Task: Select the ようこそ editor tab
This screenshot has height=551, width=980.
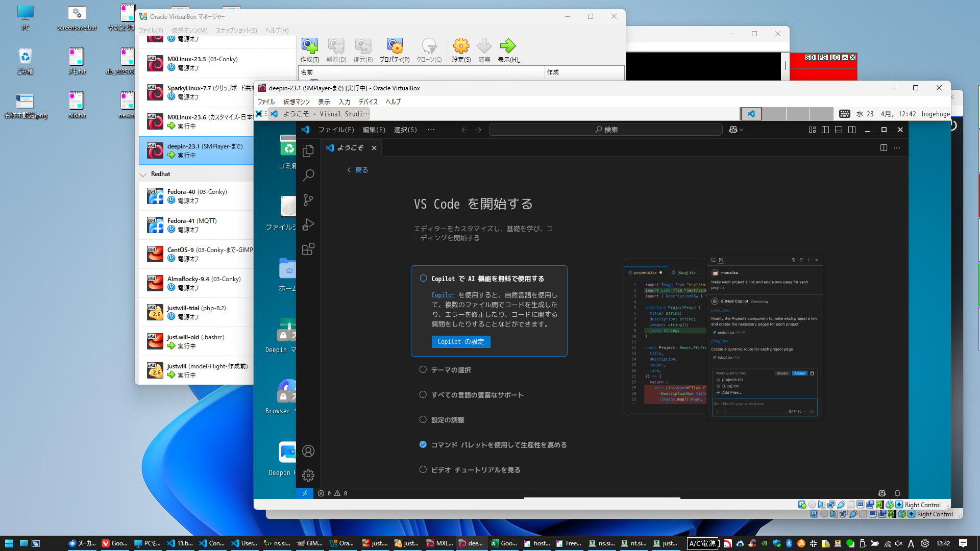Action: pyautogui.click(x=351, y=147)
